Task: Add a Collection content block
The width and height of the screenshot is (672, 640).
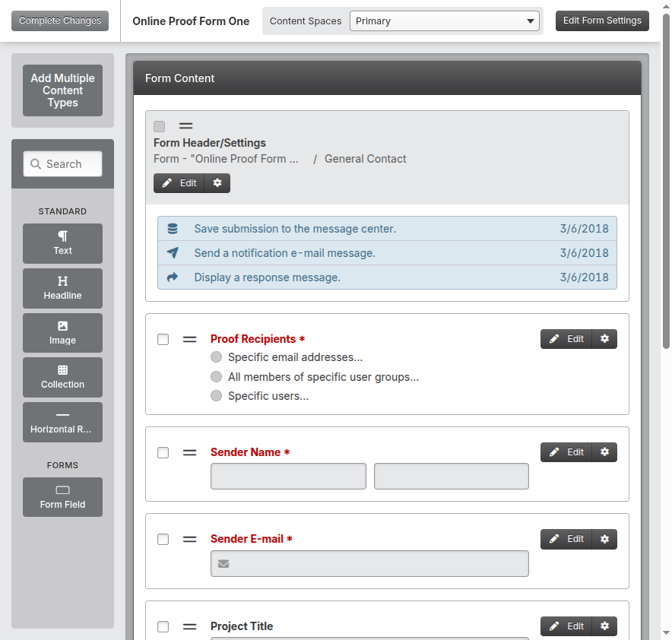Action: [62, 378]
